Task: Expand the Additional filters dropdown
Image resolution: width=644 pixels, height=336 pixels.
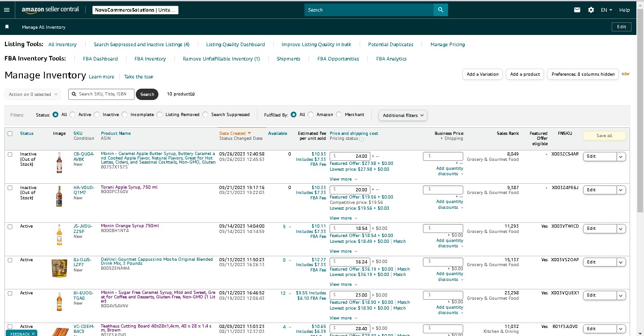Action: (403, 115)
